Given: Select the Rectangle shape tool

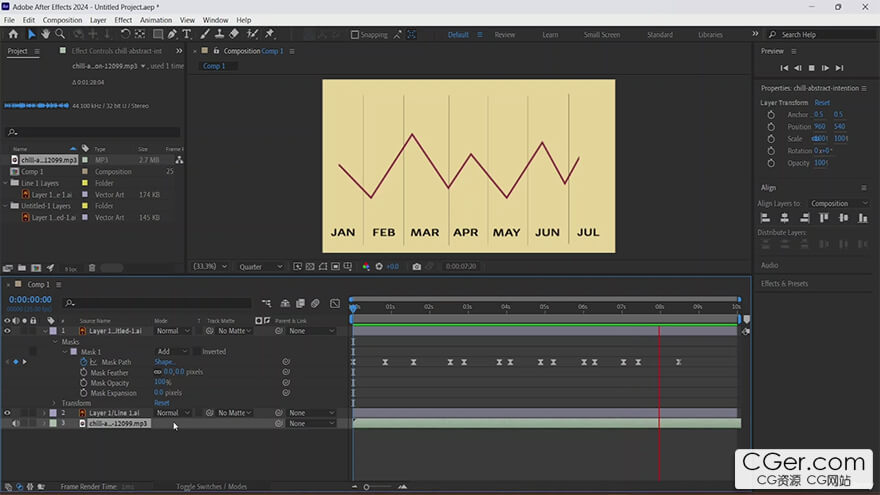Looking at the screenshot, I should pos(158,34).
